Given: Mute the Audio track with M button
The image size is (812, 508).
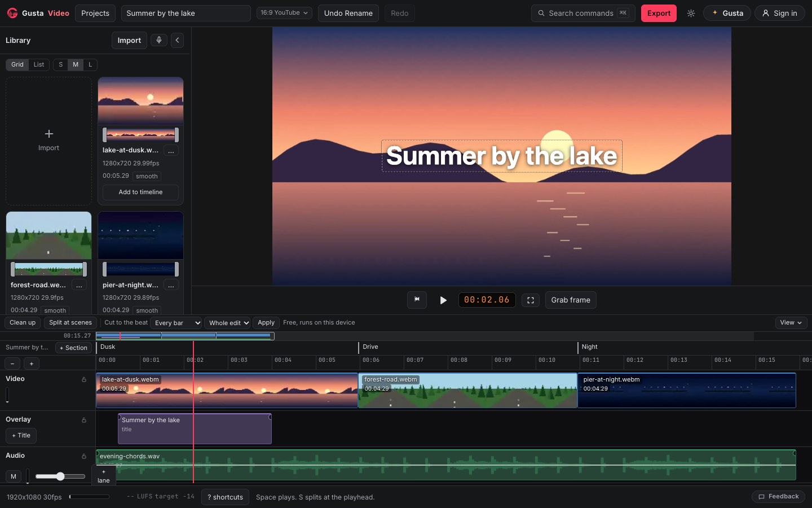Looking at the screenshot, I should pos(14,476).
